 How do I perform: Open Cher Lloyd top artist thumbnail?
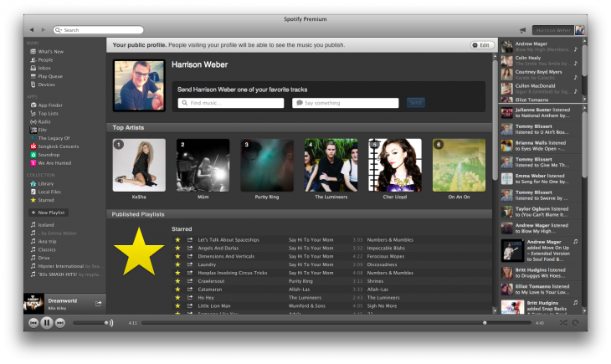395,165
